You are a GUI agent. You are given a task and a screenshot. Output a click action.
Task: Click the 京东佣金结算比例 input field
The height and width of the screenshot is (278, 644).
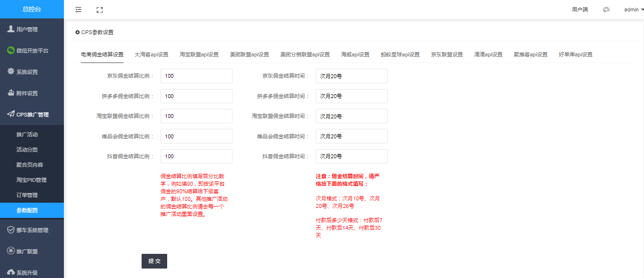click(196, 76)
